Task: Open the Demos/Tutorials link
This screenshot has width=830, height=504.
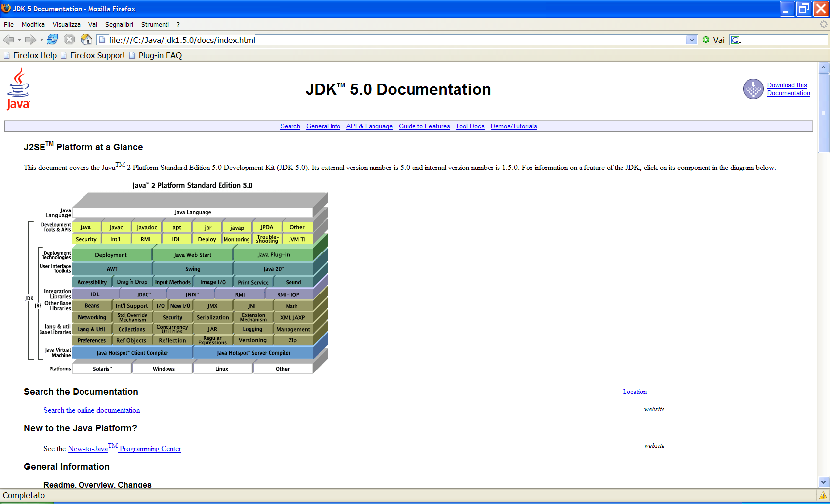Action: point(514,126)
